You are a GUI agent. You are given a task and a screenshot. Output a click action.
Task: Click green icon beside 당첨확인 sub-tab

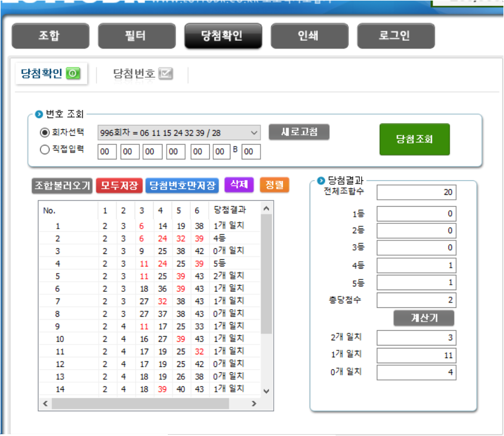(x=73, y=74)
